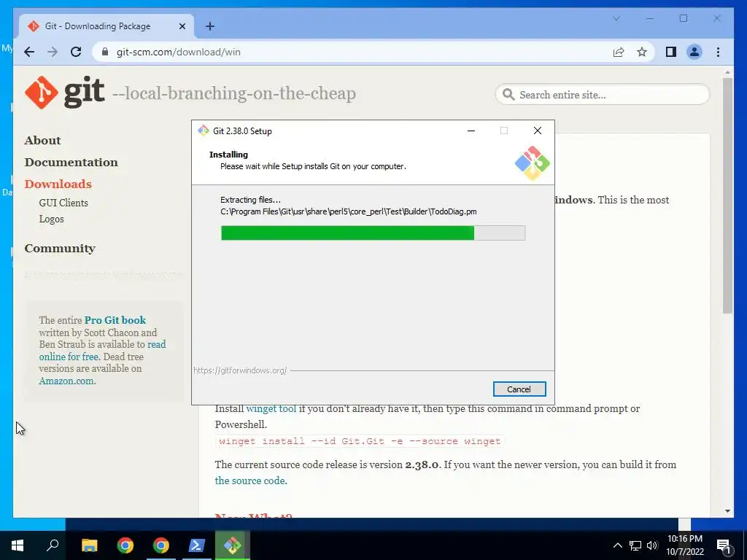This screenshot has width=747, height=560.
Task: Click the git logo on the website
Action: point(64,93)
